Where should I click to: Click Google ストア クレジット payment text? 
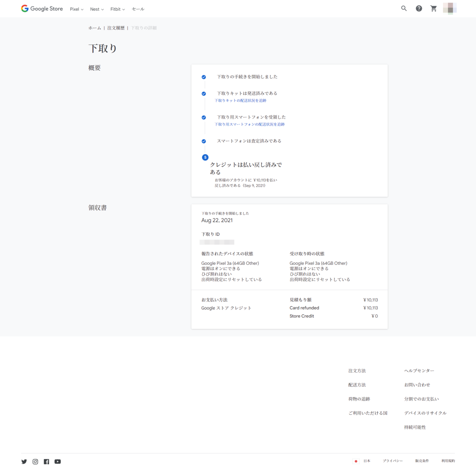[x=226, y=308]
